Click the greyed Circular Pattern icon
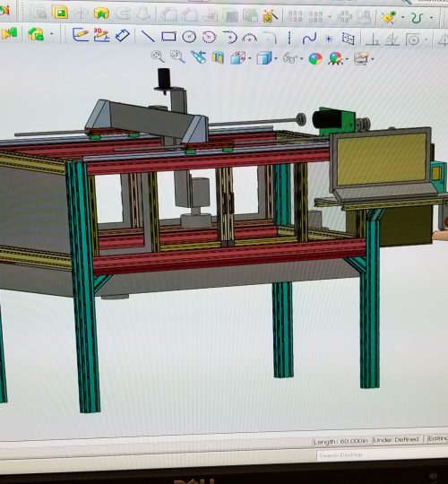Image resolution: width=448 pixels, height=484 pixels. [x=344, y=17]
